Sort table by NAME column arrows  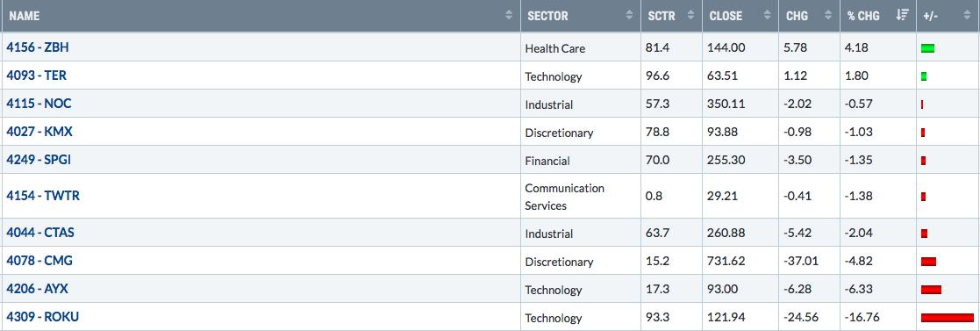tap(509, 16)
